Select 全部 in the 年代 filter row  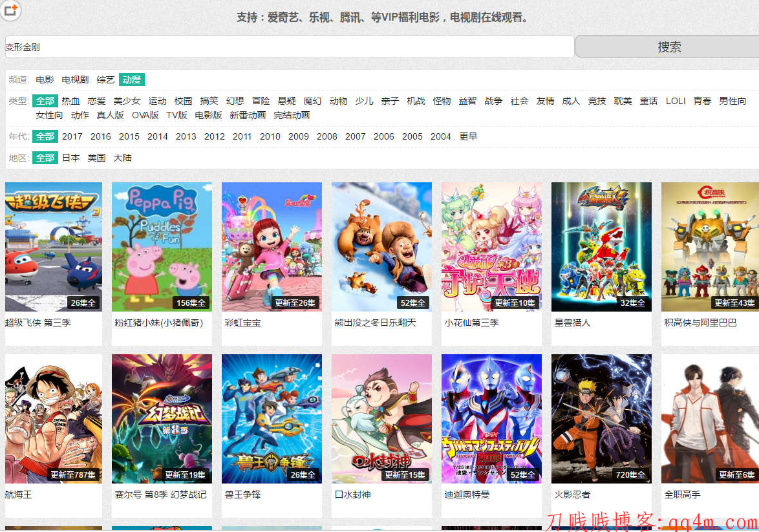45,136
